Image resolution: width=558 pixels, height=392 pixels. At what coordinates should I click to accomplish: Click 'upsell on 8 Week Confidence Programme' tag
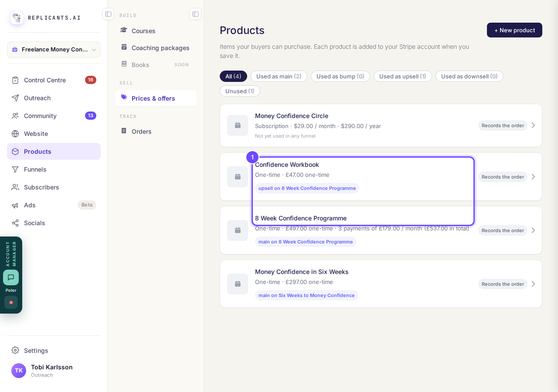coord(307,188)
